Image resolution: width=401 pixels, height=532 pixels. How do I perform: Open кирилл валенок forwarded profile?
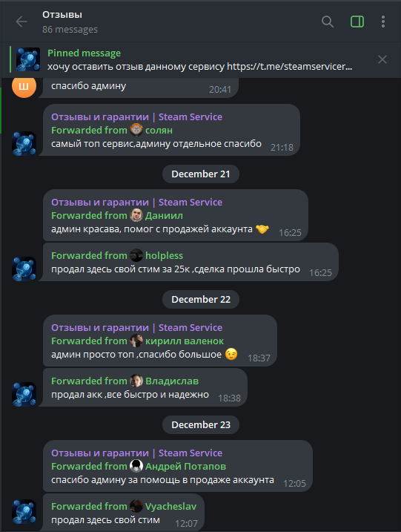pyautogui.click(x=185, y=341)
